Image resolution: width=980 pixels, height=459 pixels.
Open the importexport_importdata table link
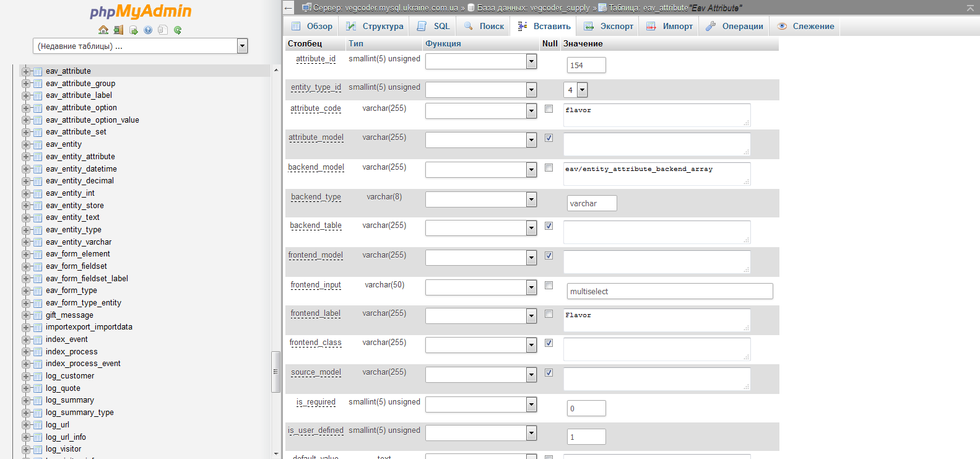tap(89, 327)
